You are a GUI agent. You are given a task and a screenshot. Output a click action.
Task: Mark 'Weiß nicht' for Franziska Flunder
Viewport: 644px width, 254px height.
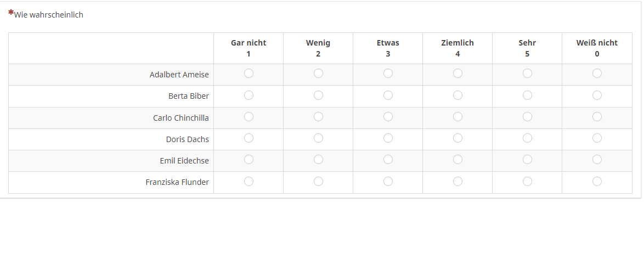click(597, 182)
